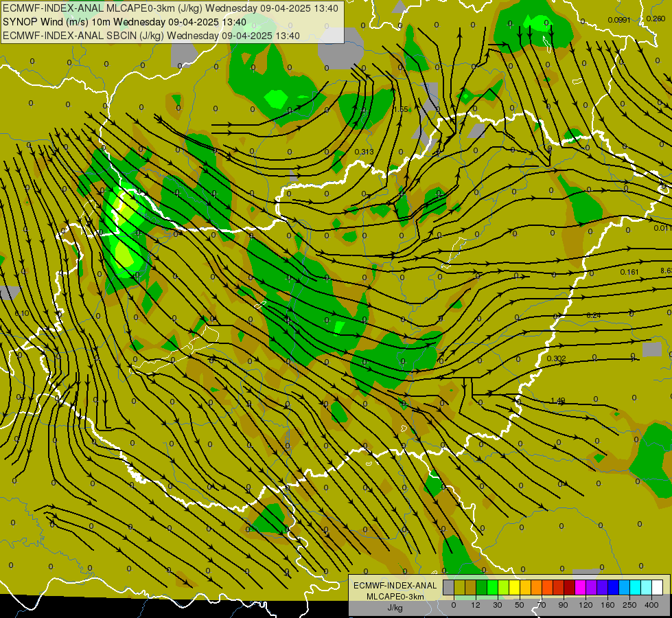Click the map value 0.161

[629, 272]
